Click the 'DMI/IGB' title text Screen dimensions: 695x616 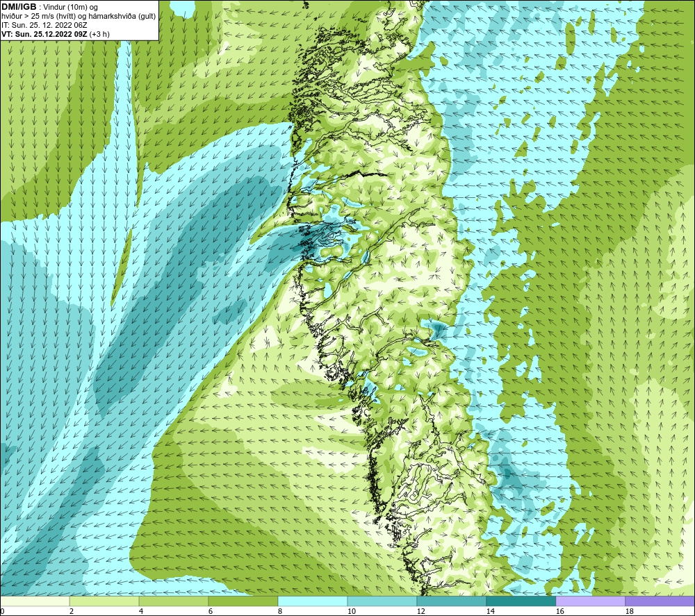click(19, 7)
